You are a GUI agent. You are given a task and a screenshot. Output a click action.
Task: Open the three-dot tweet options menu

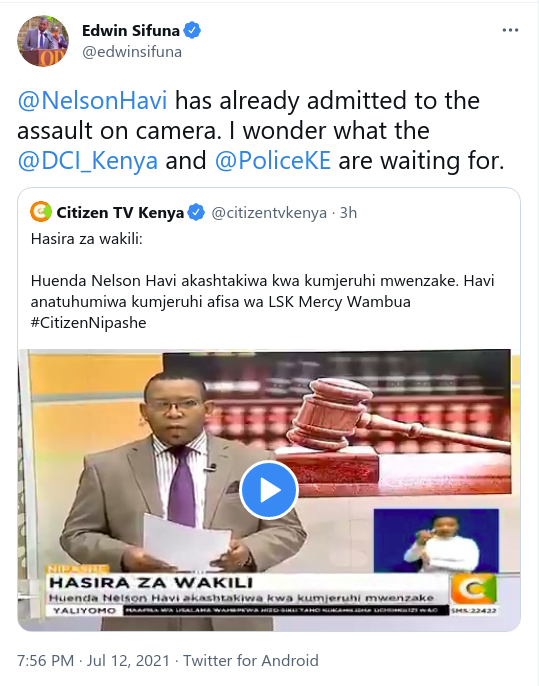tap(510, 30)
